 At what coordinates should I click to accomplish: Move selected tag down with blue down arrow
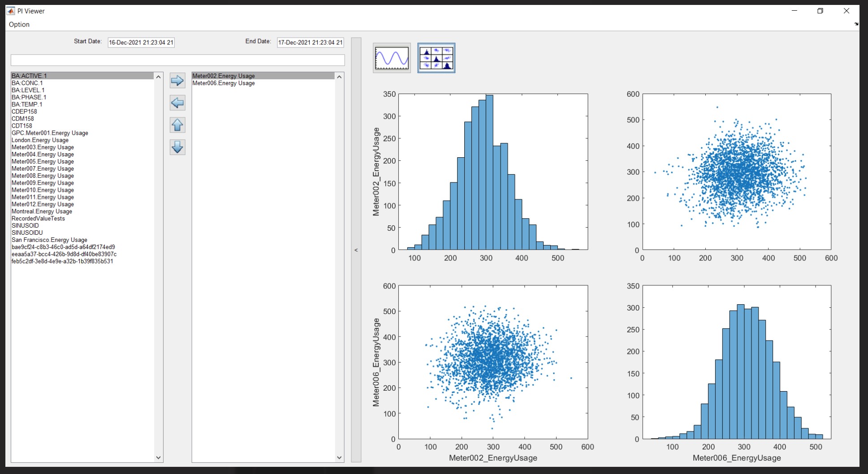(177, 147)
